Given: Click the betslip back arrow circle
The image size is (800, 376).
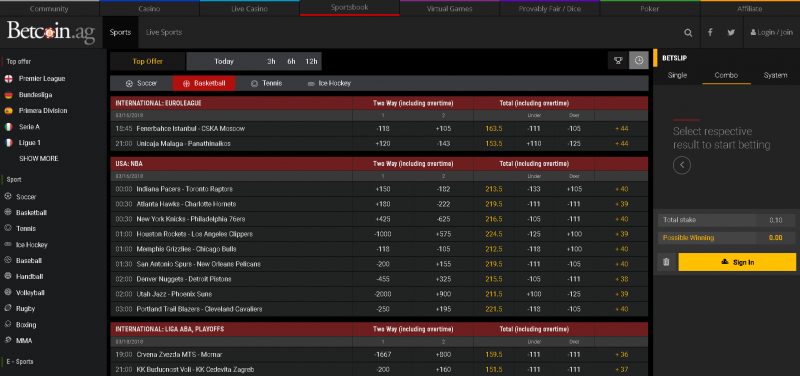Looking at the screenshot, I should (682, 165).
